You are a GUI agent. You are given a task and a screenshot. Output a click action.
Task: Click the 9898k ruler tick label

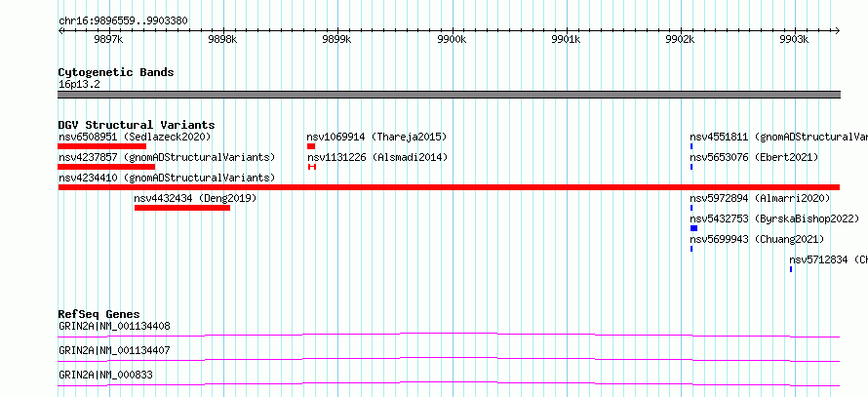tap(223, 39)
